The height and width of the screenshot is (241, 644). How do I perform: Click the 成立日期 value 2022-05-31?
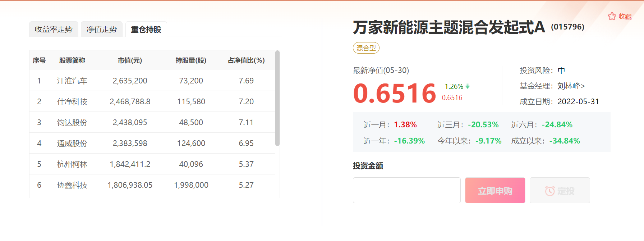pyautogui.click(x=578, y=102)
